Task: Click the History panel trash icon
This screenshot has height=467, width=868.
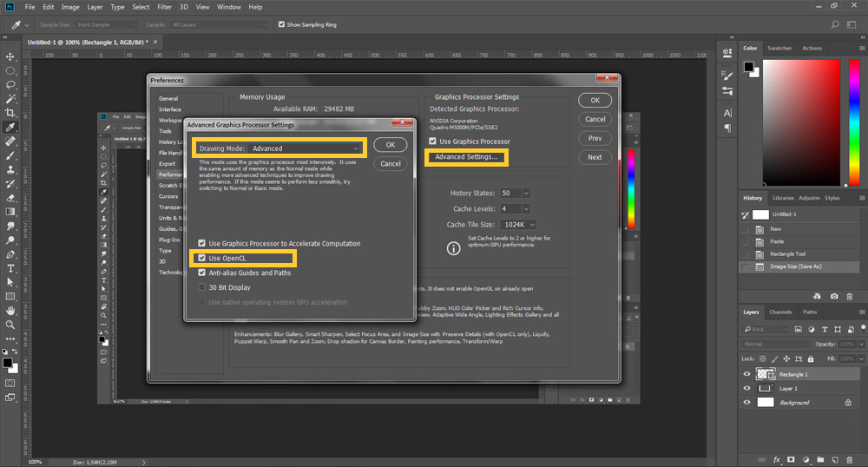Action: 850,297
